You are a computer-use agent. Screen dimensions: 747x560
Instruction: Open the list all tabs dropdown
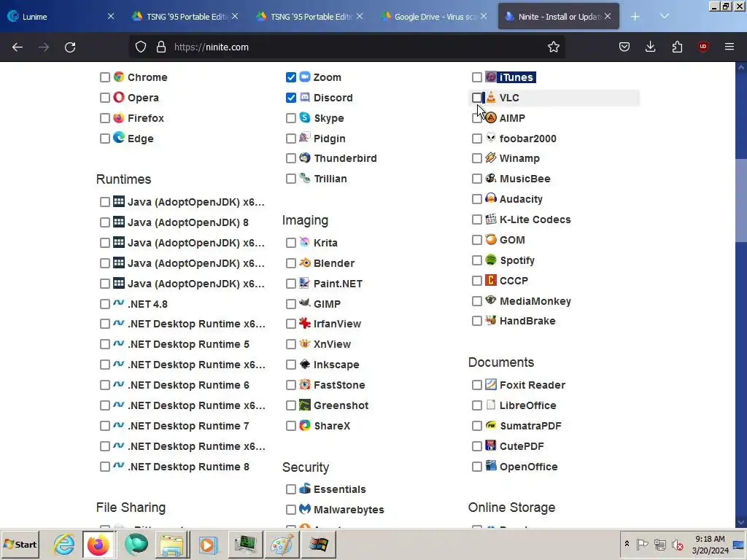point(664,16)
